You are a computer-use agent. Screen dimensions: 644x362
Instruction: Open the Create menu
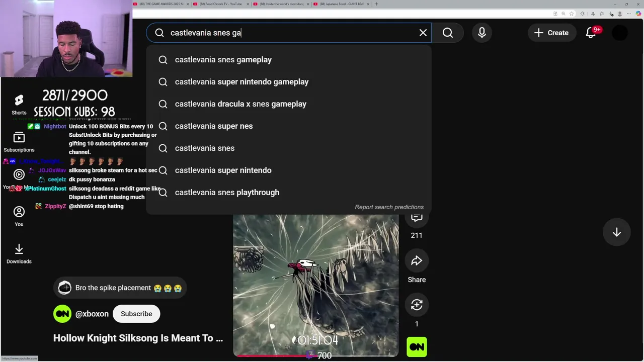pos(551,33)
